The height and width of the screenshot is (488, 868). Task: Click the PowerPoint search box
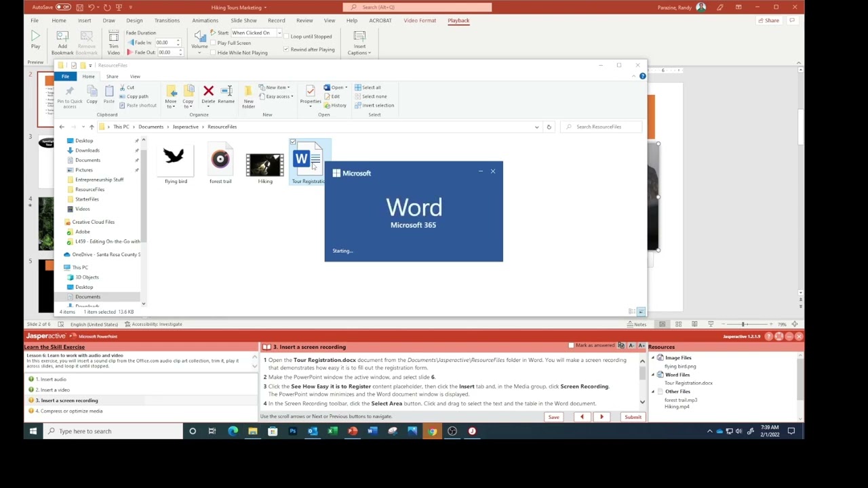(x=417, y=7)
